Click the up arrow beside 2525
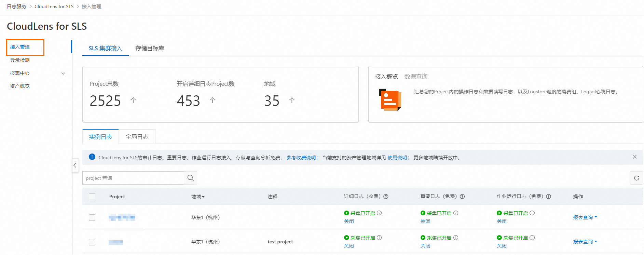This screenshot has height=255, width=644. [133, 100]
